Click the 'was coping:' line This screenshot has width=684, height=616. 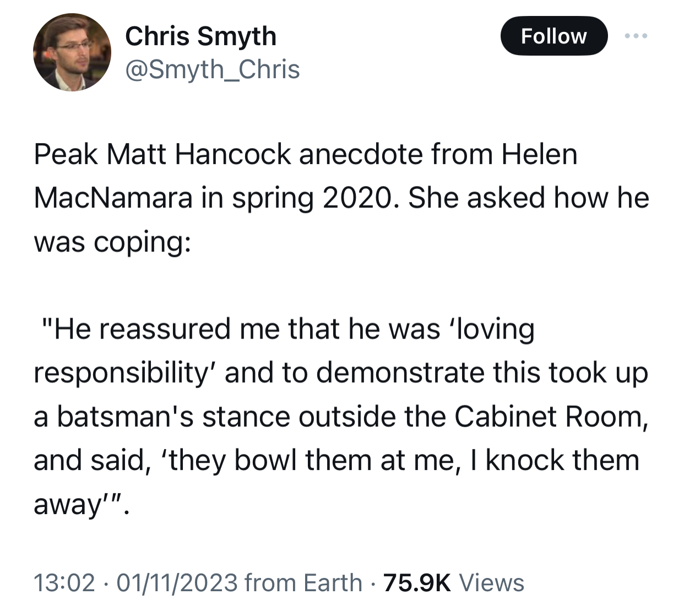pos(112,242)
